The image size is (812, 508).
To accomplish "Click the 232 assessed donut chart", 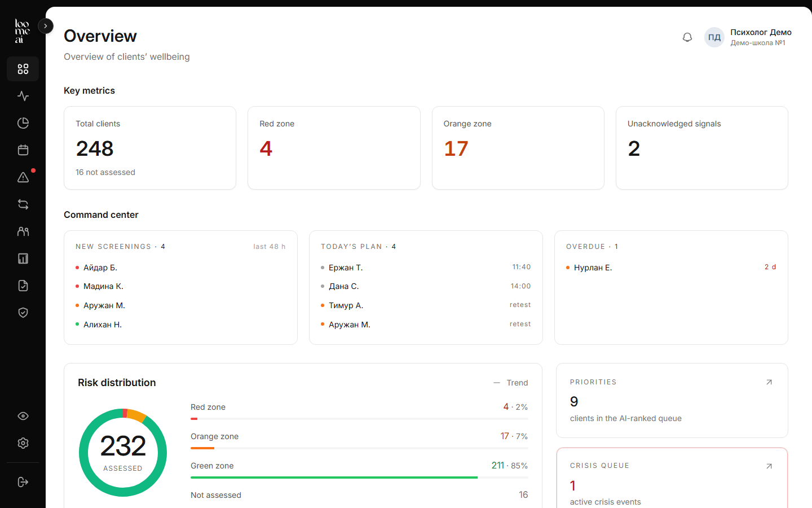I will (123, 453).
